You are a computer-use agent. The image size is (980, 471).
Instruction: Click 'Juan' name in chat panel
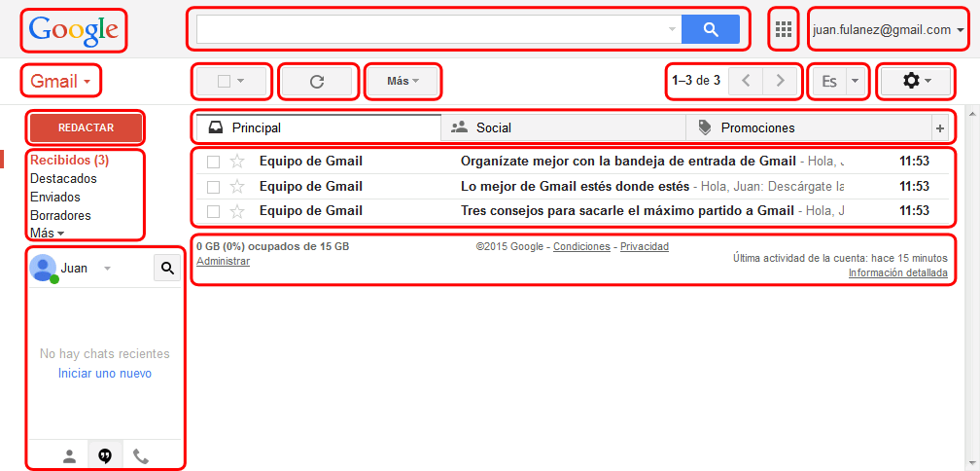(x=74, y=269)
